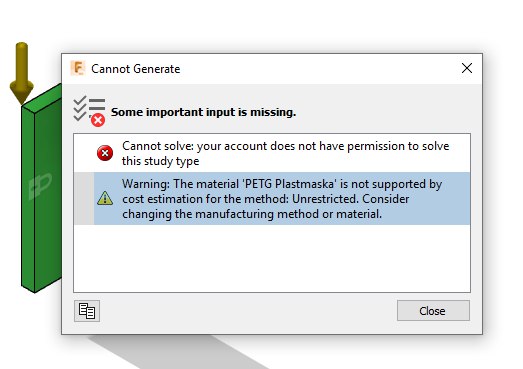Click the yellow warning triangle icon
This screenshot has width=523, height=369.
[105, 198]
